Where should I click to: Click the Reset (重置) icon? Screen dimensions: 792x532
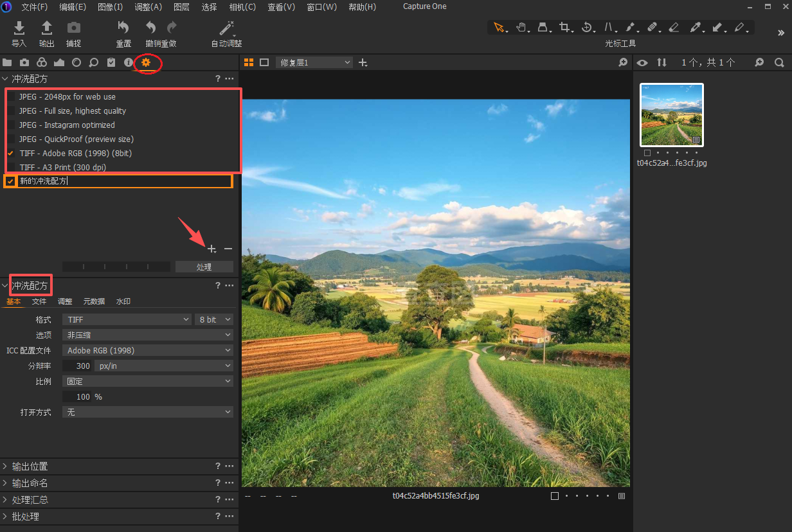(x=123, y=28)
